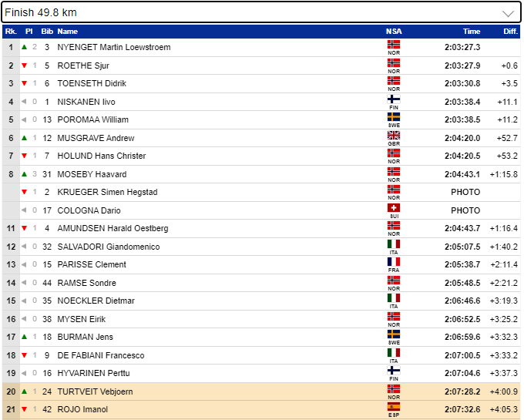
Task: Click the Swiss flag for COLOGNA Dario
Action: click(394, 208)
